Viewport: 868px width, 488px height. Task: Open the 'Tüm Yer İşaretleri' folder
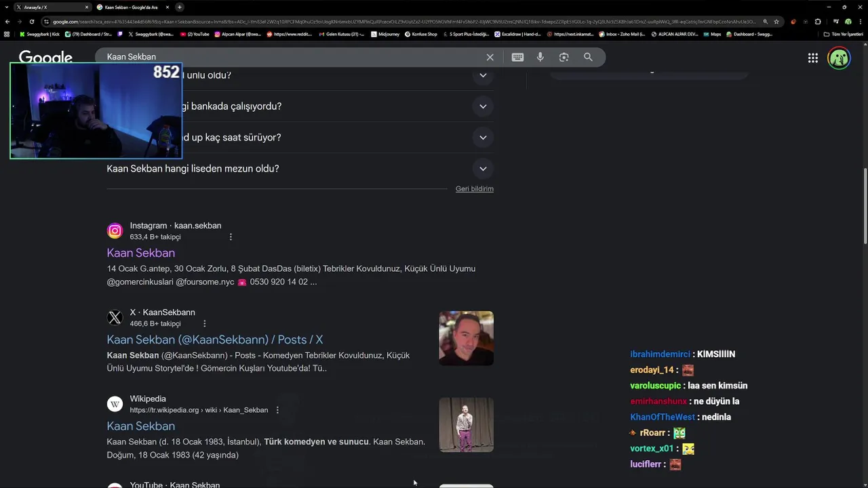[843, 34]
